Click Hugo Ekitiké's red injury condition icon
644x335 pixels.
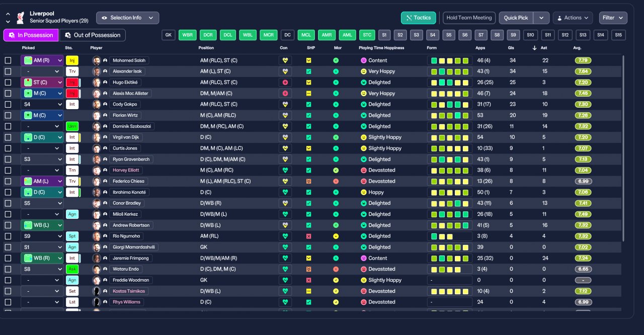[x=285, y=82]
